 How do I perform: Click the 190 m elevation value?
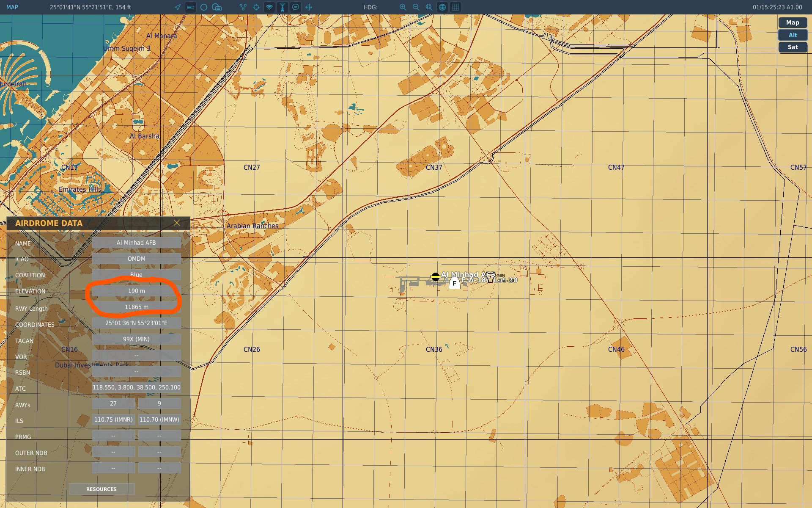point(136,291)
